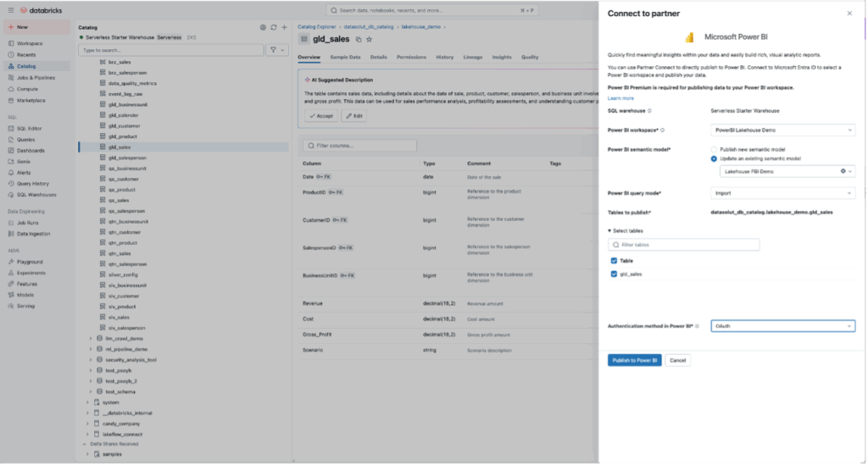Click info icon next to SQL warehouse
This screenshot has width=868, height=465.
point(648,111)
